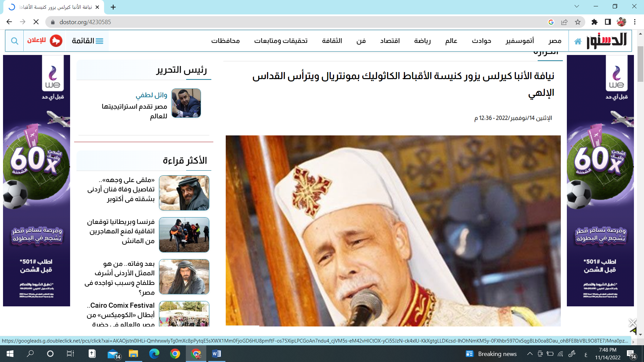Click the browser back arrow

tap(9, 22)
